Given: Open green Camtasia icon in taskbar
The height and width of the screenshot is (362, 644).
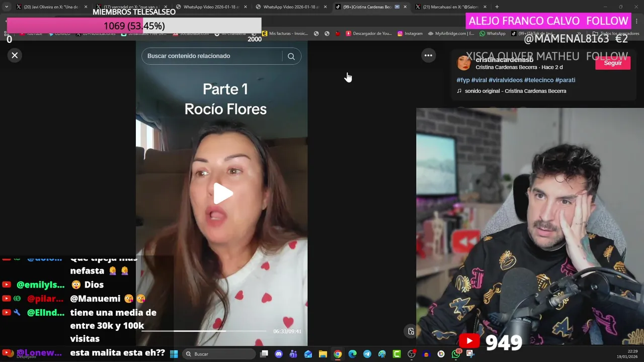Looking at the screenshot, I should [x=396, y=354].
